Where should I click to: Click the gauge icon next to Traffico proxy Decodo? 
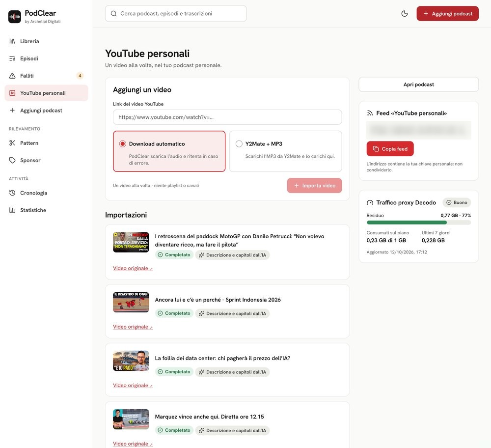click(x=370, y=202)
